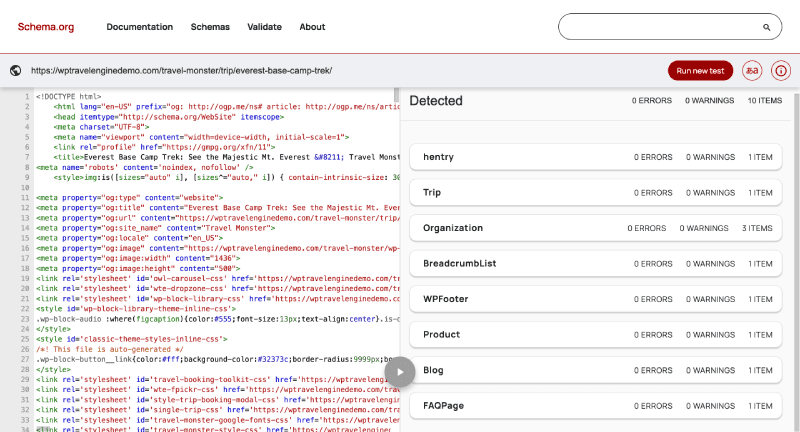
Task: Select the title tag code line
Action: tap(227, 157)
